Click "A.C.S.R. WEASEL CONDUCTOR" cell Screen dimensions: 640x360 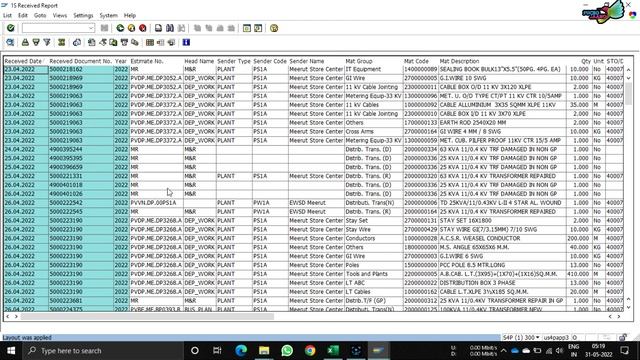point(502,238)
